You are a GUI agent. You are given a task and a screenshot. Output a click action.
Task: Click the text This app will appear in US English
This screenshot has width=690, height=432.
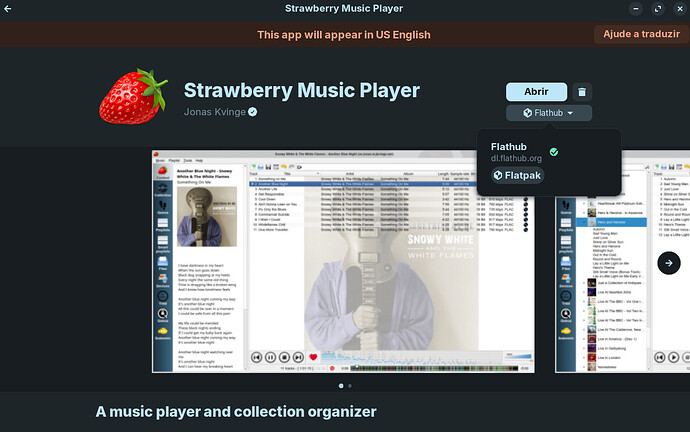(344, 35)
